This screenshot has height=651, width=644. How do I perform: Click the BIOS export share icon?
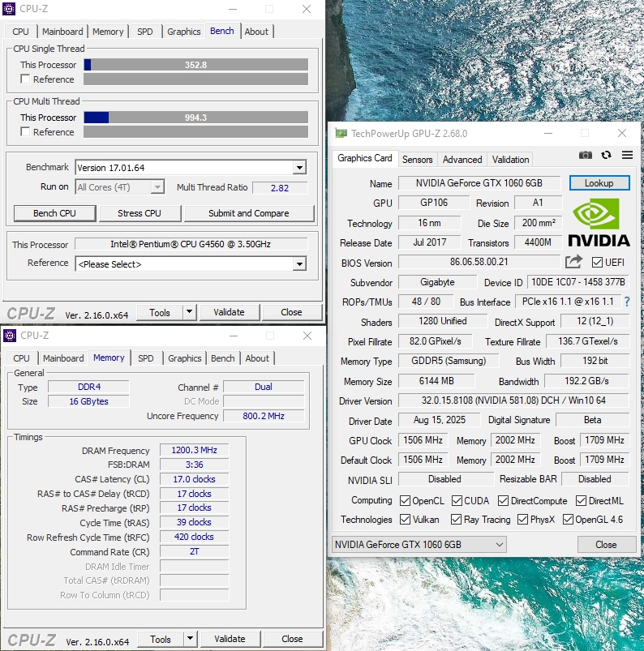pos(573,262)
